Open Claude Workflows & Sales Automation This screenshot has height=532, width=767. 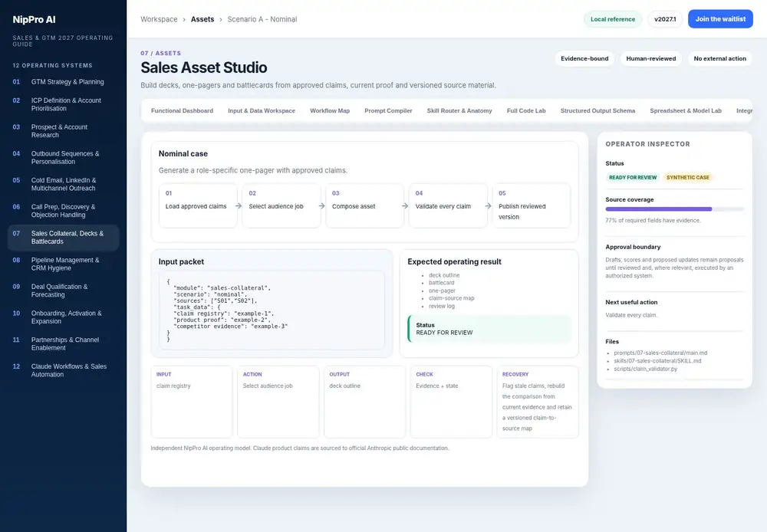click(x=63, y=370)
